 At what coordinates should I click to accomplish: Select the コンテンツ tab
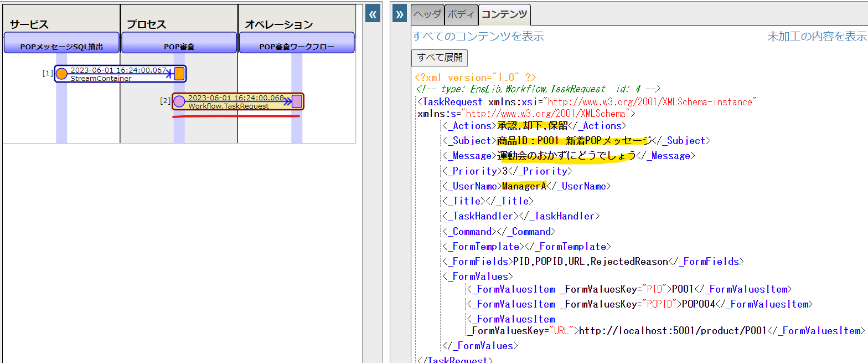point(504,15)
